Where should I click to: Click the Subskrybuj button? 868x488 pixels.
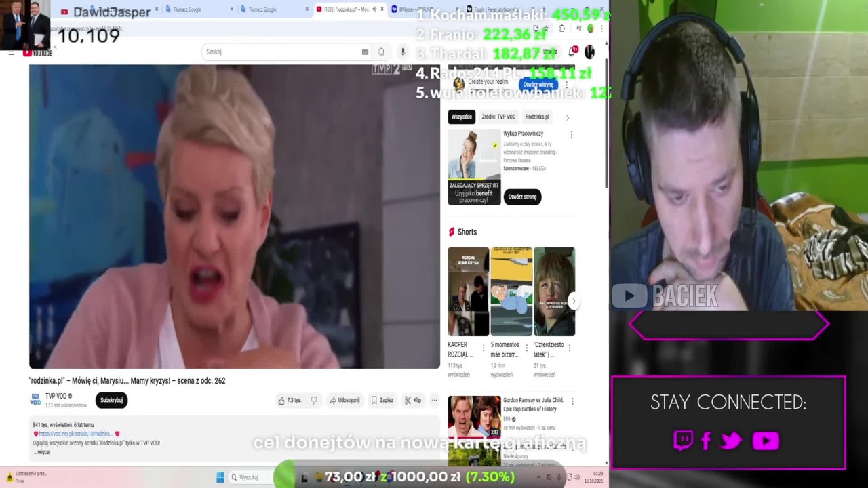click(x=111, y=400)
